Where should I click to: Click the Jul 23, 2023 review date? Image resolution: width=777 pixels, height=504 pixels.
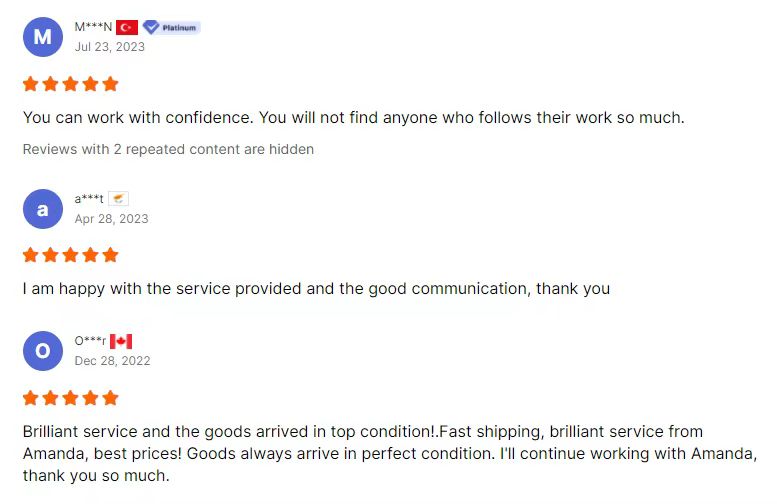pyautogui.click(x=109, y=47)
